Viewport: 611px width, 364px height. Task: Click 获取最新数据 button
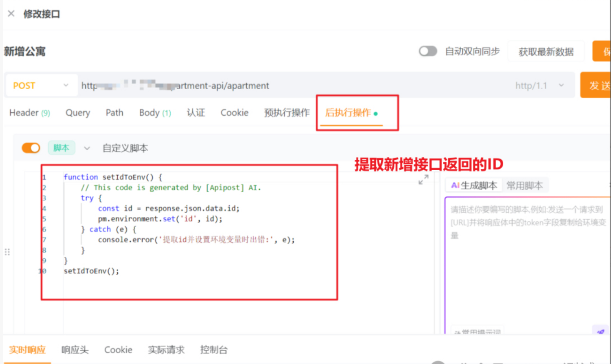pyautogui.click(x=546, y=52)
